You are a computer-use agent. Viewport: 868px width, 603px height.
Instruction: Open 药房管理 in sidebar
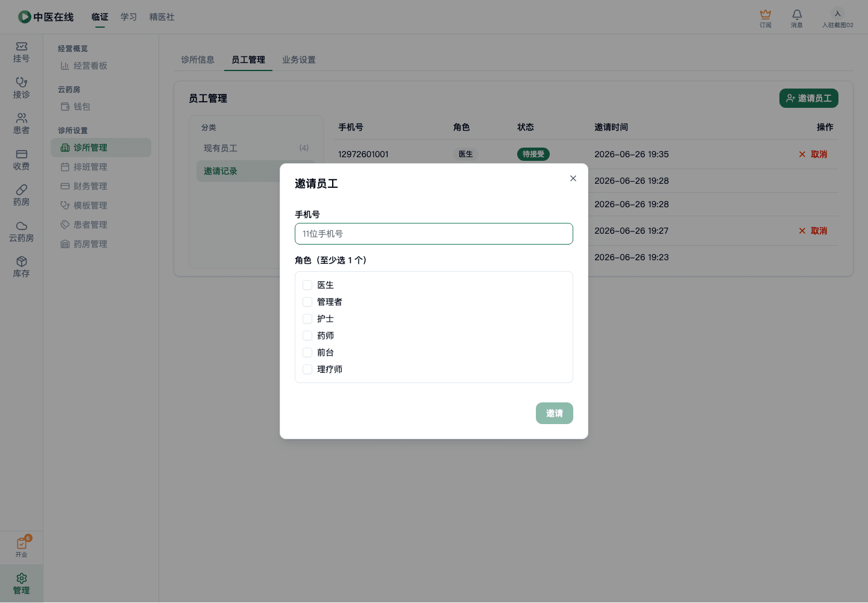[101, 244]
